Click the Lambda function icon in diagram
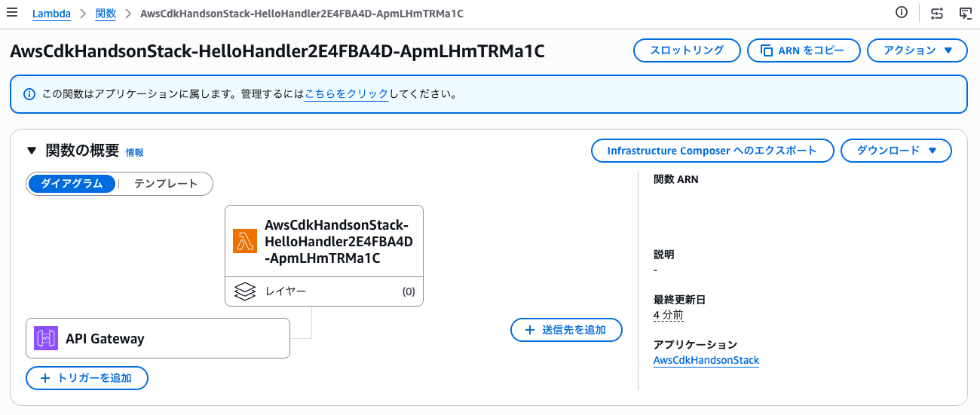This screenshot has height=415, width=980. coord(244,241)
